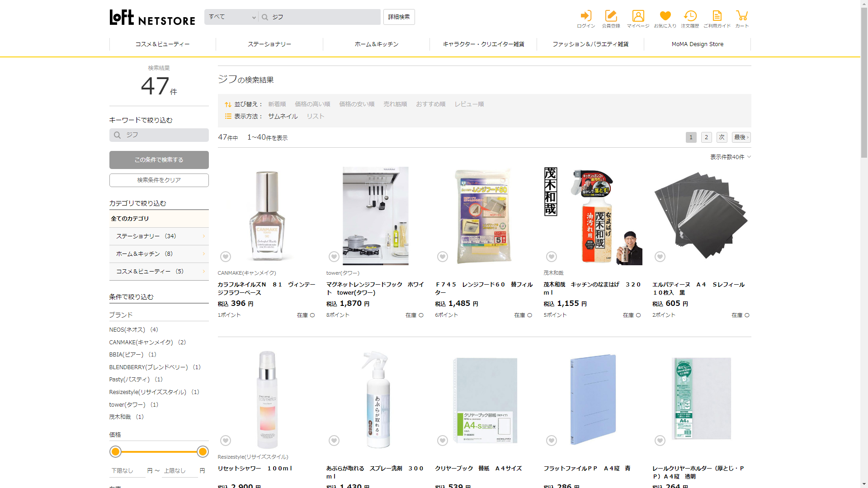Open the ホーム&キッチン navigation menu
868x488 pixels.
point(376,44)
